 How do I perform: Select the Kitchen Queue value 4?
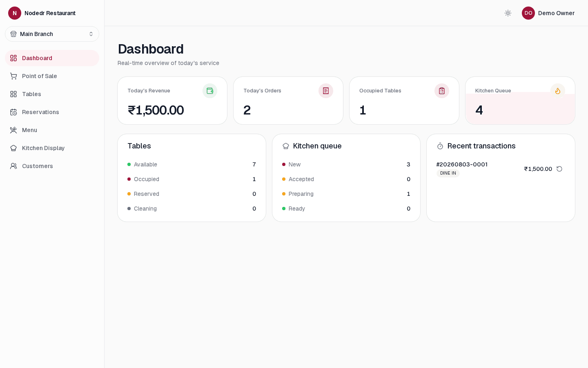click(x=479, y=110)
